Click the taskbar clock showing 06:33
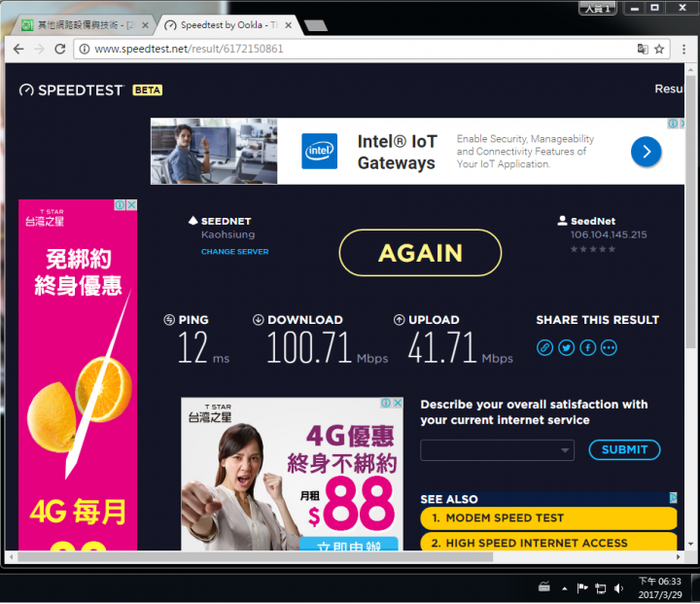 [x=660, y=587]
